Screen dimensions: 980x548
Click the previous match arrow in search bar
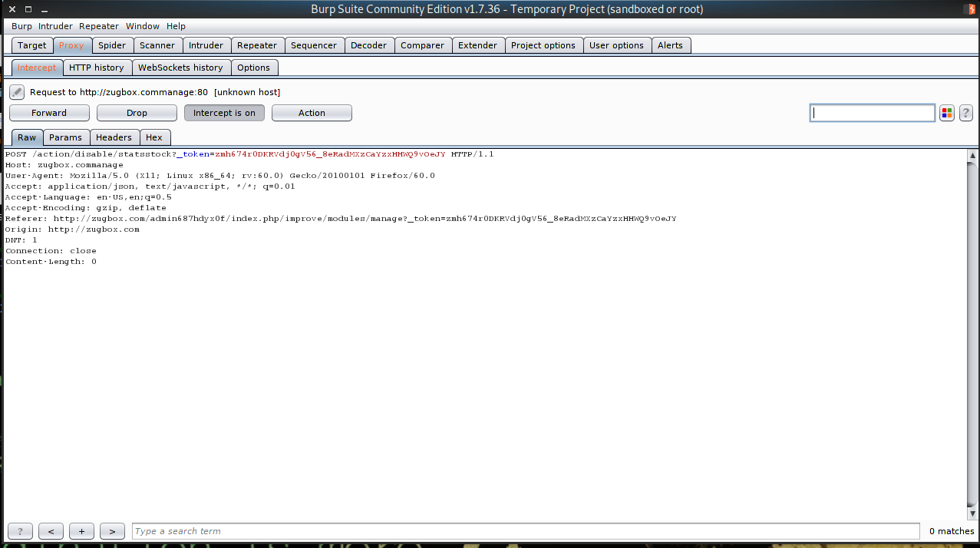click(51, 530)
